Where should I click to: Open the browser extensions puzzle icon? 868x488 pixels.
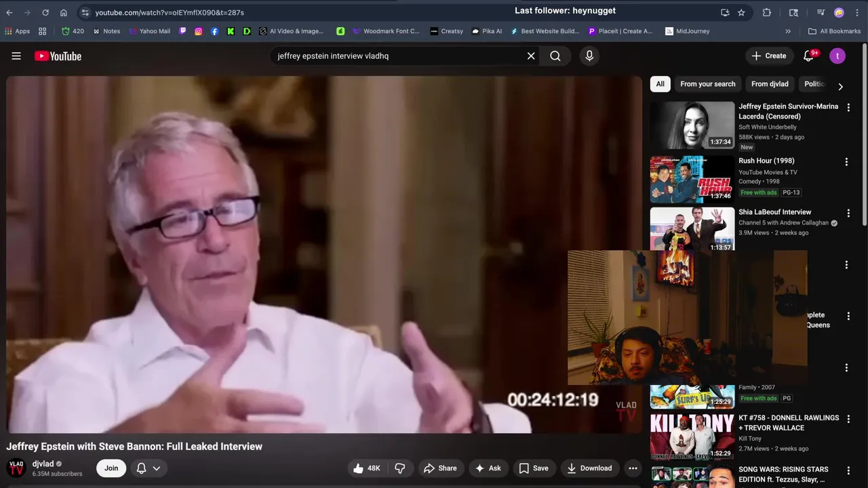[x=767, y=12]
